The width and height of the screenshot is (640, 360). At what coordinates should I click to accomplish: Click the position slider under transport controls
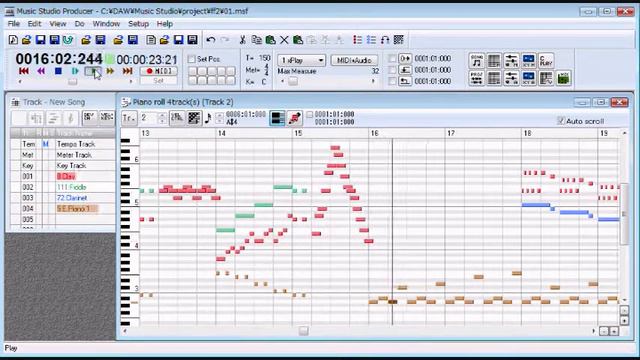point(73,82)
